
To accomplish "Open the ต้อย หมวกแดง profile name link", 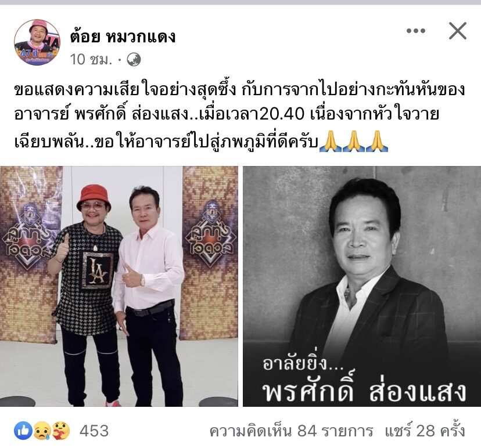I will [123, 37].
